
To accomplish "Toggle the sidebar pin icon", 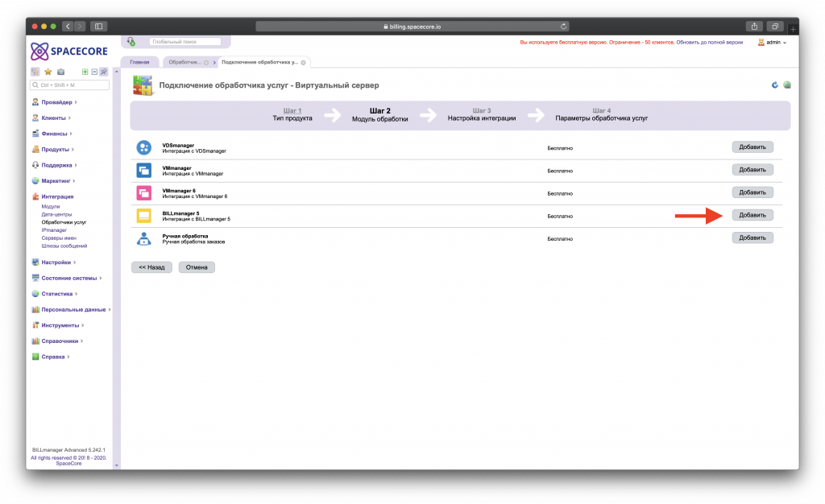I will 104,72.
